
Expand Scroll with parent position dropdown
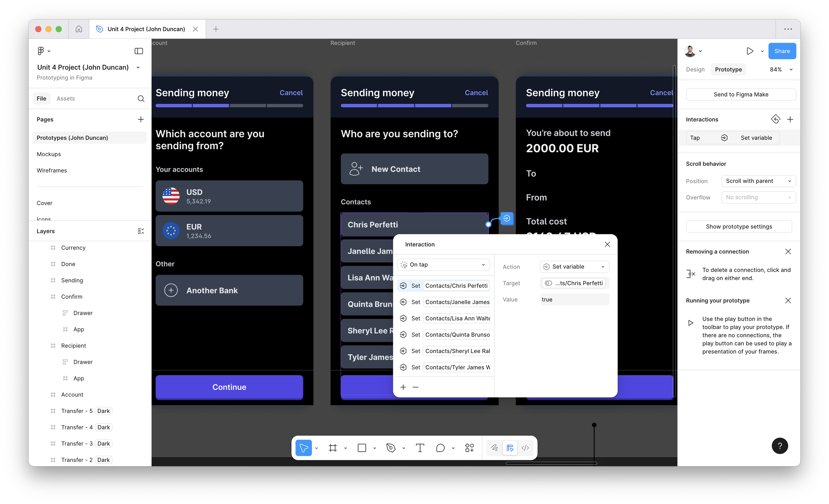tap(758, 181)
